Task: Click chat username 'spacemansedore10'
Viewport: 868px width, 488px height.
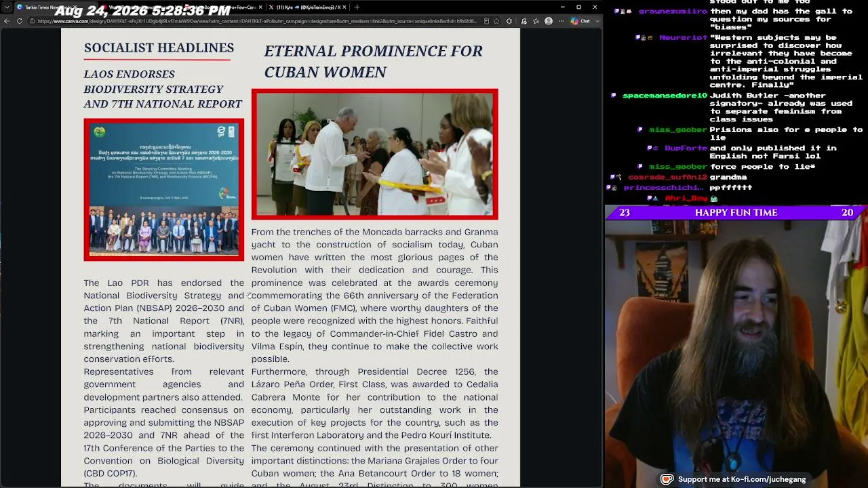Action: [x=665, y=96]
